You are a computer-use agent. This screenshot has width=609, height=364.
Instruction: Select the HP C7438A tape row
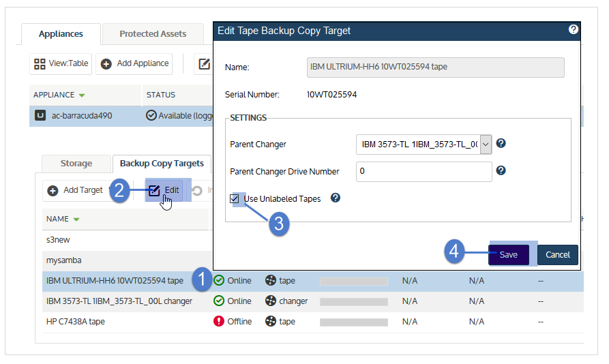[312, 322]
